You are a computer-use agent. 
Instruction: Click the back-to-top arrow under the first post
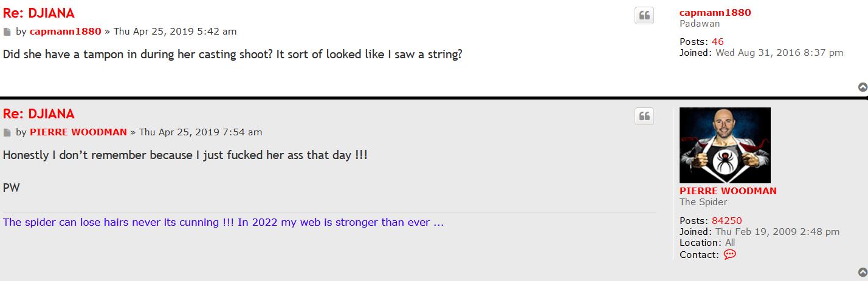click(862, 87)
